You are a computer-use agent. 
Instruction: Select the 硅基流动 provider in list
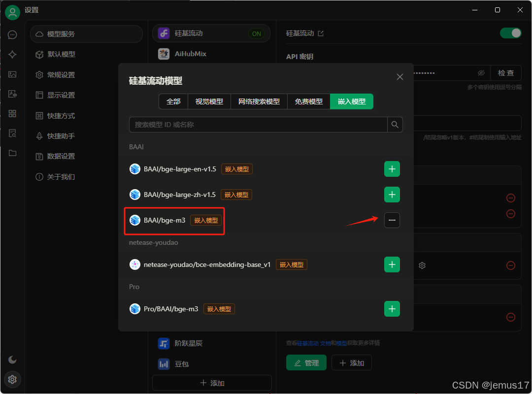211,33
